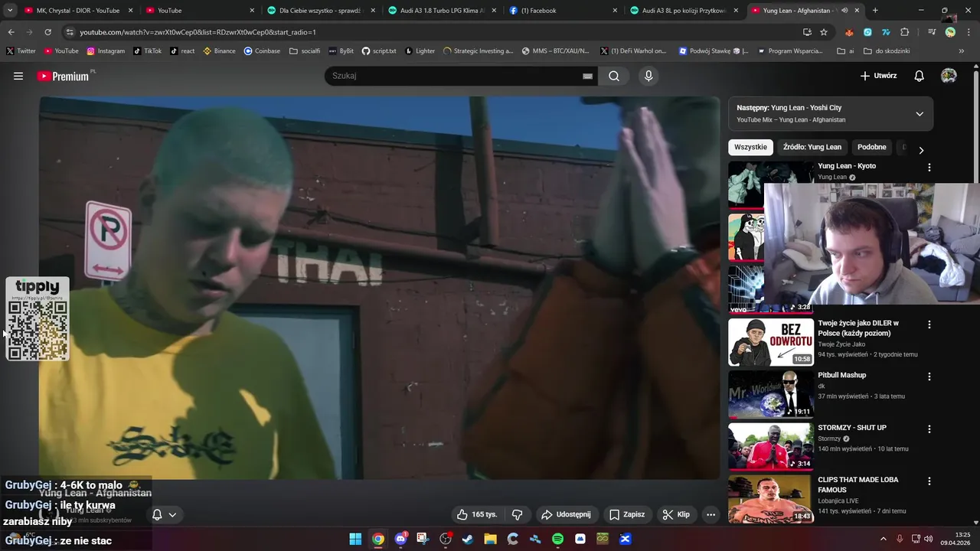The height and width of the screenshot is (551, 980).
Task: Open the BEZ ODWROTU video thumbnail
Action: click(771, 342)
